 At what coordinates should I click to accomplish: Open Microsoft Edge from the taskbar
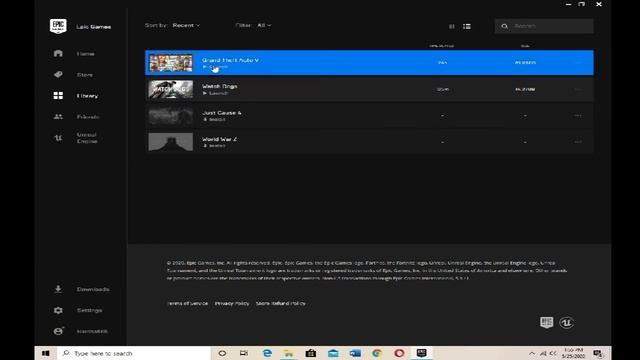267,353
